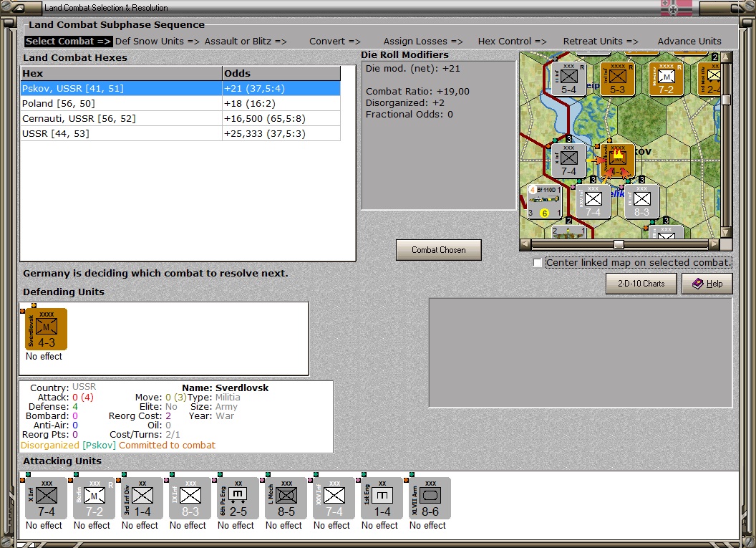Screen dimensions: 756x548
Task: Select the Berlin 7-2 militia attacking unit
Action: tap(94, 499)
